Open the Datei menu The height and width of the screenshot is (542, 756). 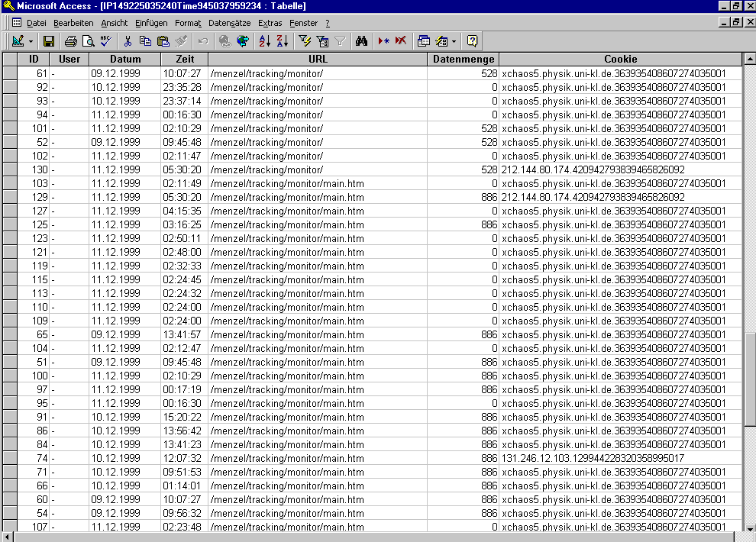point(37,23)
